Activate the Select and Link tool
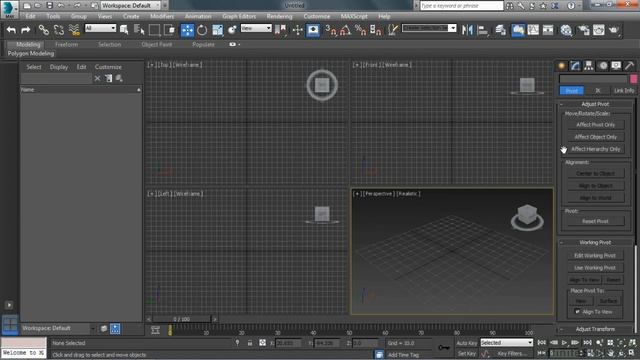Image resolution: width=640 pixels, height=360 pixels. point(44,30)
